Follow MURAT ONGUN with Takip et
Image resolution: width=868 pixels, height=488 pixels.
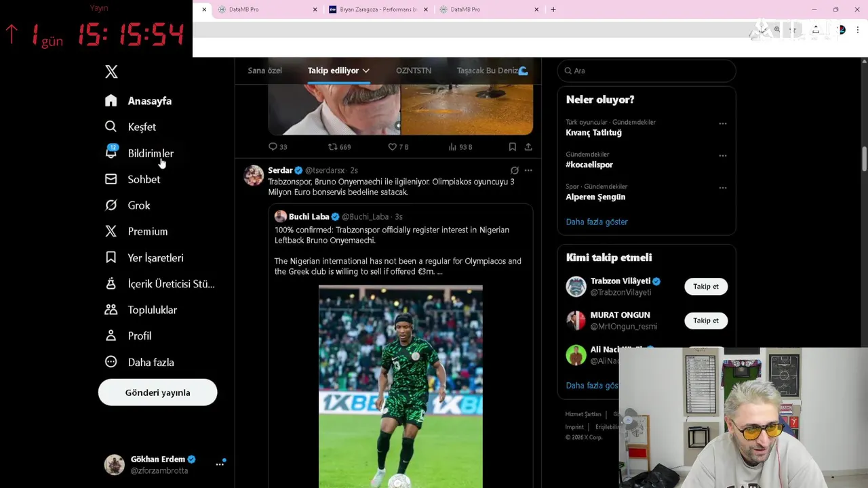click(x=706, y=321)
